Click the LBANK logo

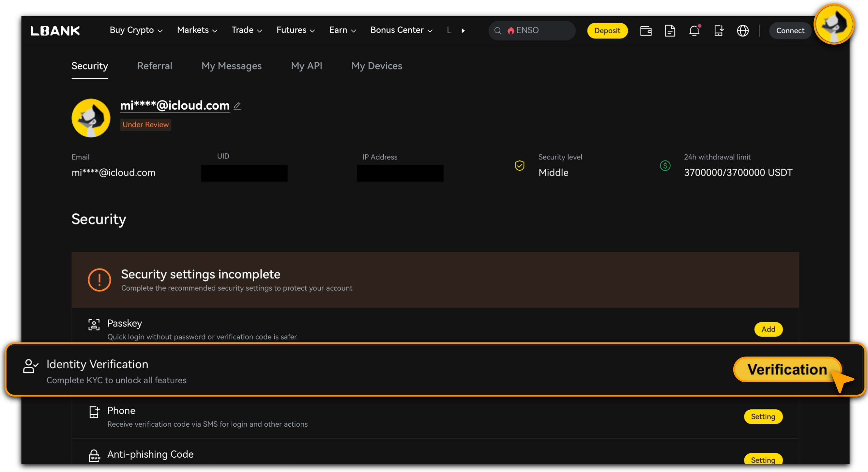(55, 31)
